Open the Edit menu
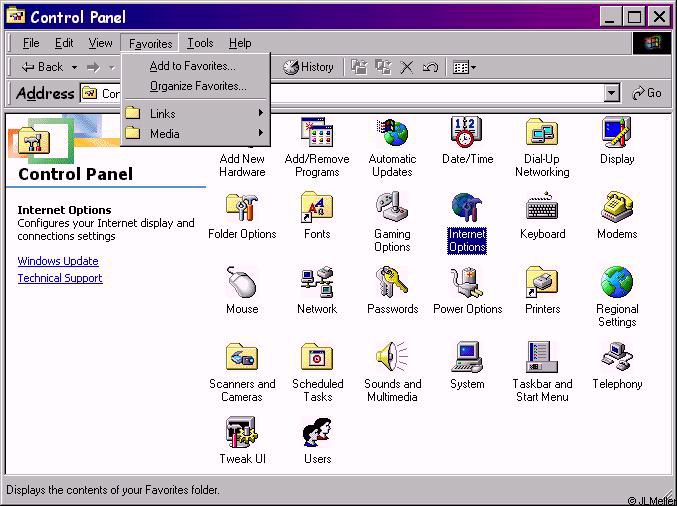The height and width of the screenshot is (506, 677). click(64, 43)
